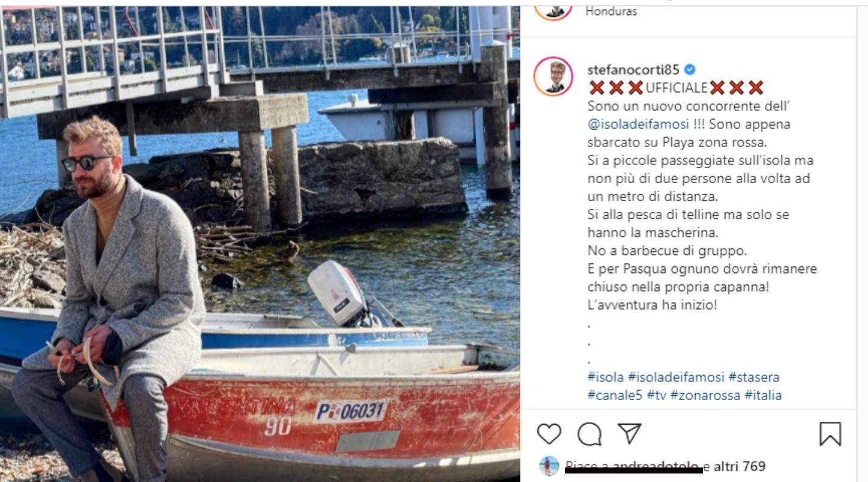Open stefanocorti85 profile avatar beside caption
Viewport: 868px width, 482px height.
pyautogui.click(x=553, y=77)
